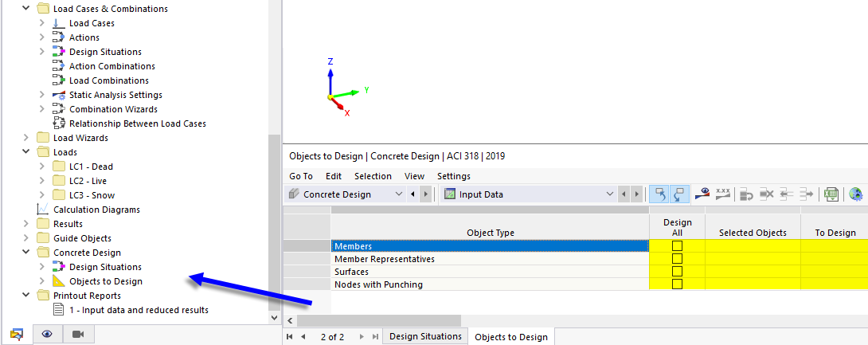868x345 pixels.
Task: Collapse the Load Cases & Combinations folder
Action: coord(26,9)
